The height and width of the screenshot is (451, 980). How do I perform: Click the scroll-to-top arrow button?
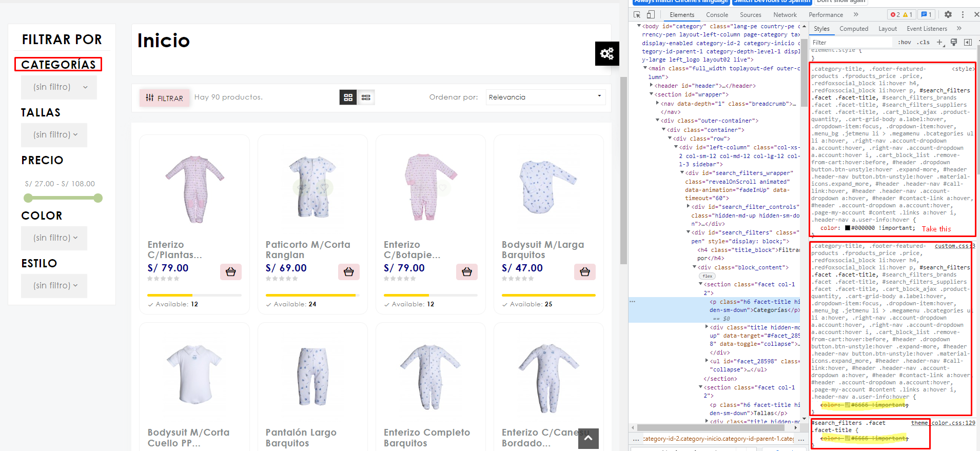pos(589,438)
